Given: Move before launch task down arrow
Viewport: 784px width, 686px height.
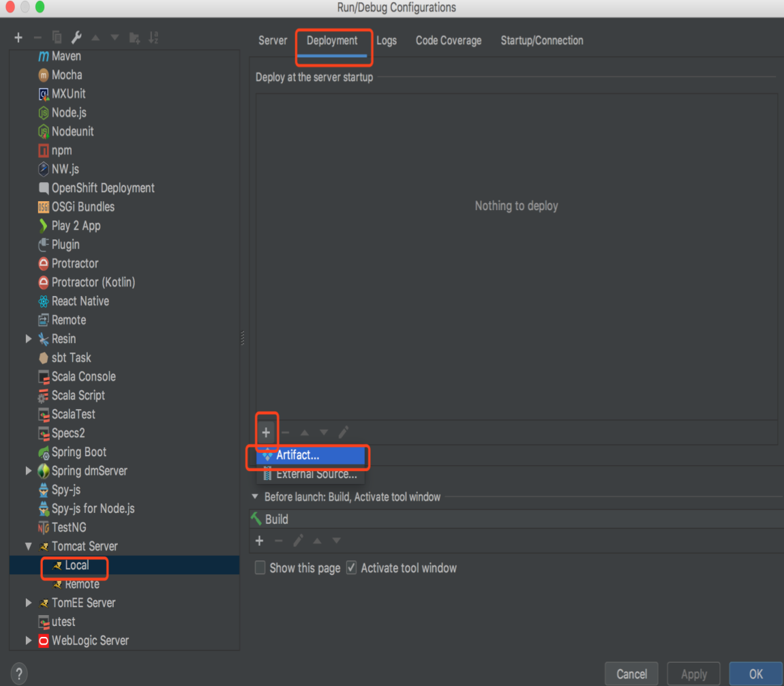Looking at the screenshot, I should (x=337, y=541).
